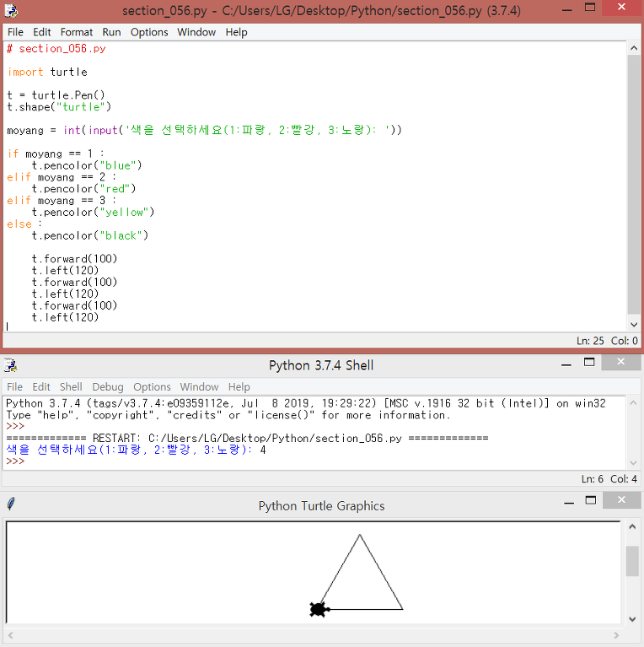Click the 't.shape("turtle")' line
The width and height of the screenshot is (644, 647).
pyautogui.click(x=59, y=107)
